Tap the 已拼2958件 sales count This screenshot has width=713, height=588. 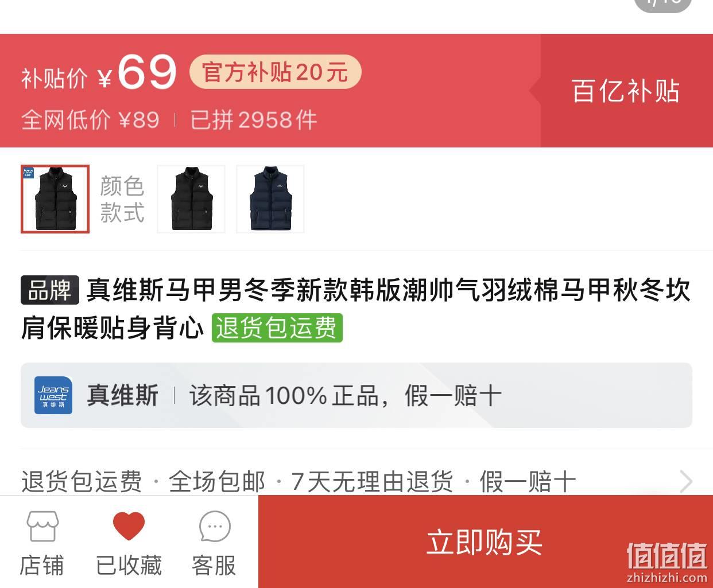point(253,120)
